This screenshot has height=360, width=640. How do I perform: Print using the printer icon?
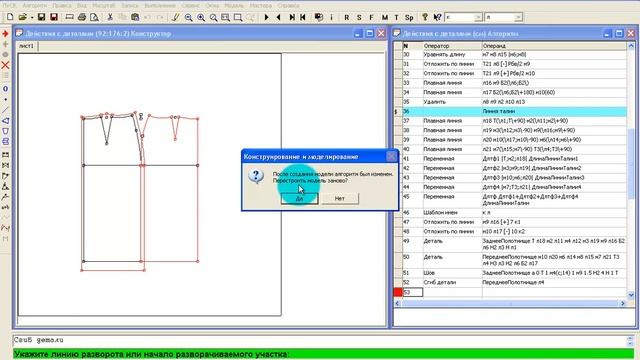tap(82, 17)
